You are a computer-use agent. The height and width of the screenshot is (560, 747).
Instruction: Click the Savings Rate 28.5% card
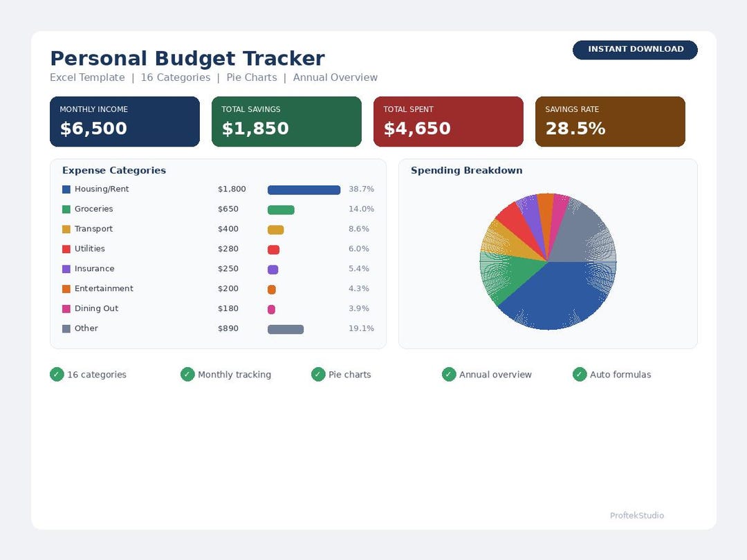(610, 122)
